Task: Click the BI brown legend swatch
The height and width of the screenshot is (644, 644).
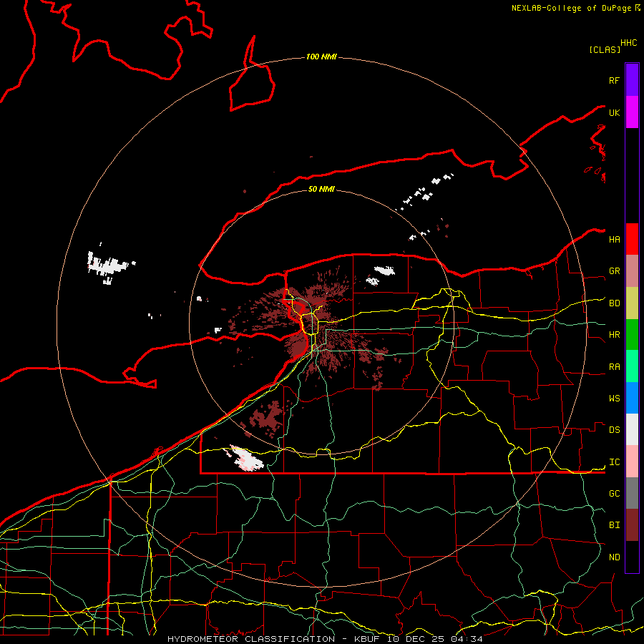Action: click(632, 525)
